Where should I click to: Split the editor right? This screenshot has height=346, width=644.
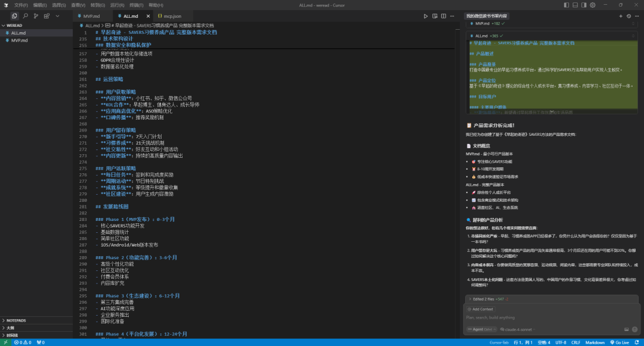pos(444,16)
